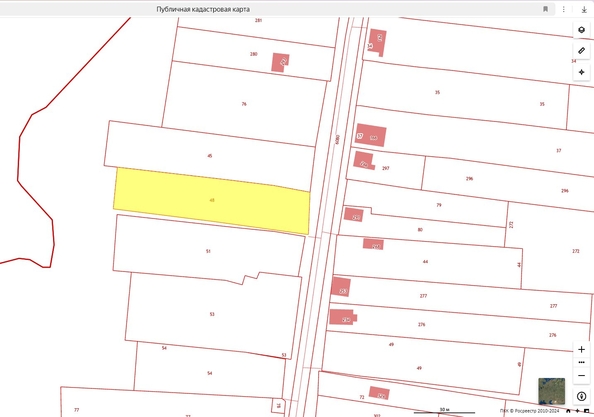
Task: Switch basemap via the satellite thumbnail
Action: 552,391
